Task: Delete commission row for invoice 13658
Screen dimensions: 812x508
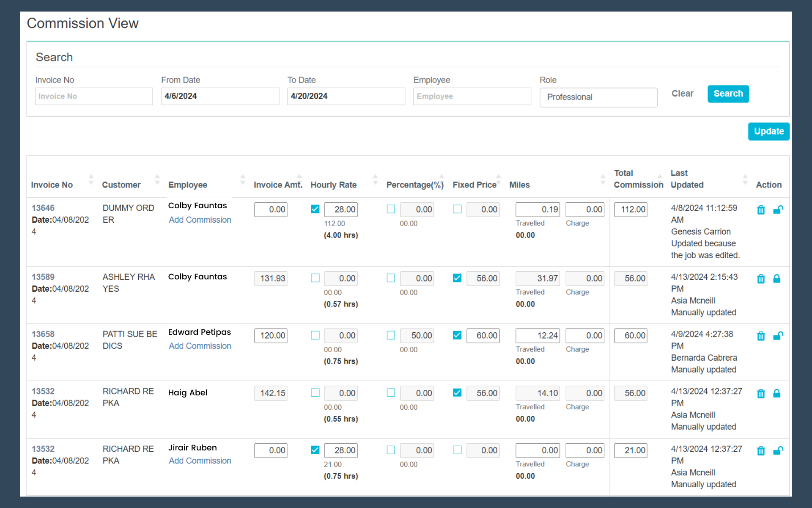Action: point(761,336)
